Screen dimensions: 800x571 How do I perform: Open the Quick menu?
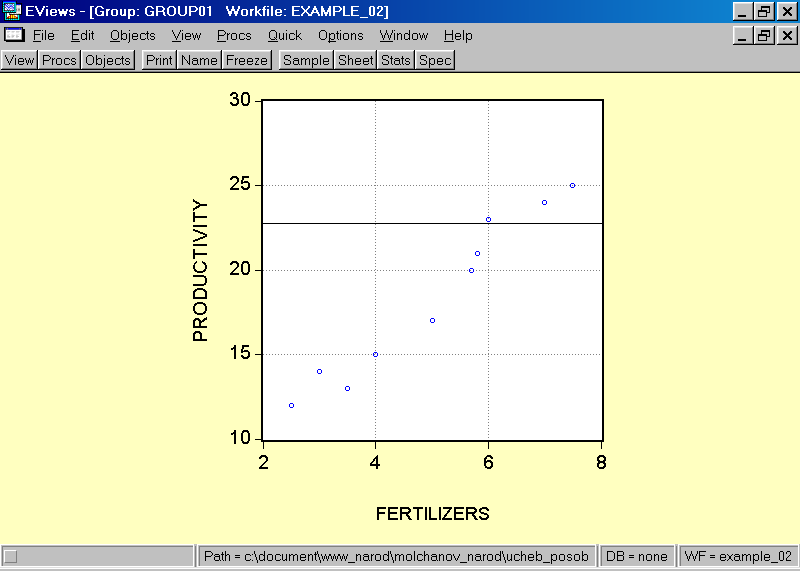(x=285, y=35)
